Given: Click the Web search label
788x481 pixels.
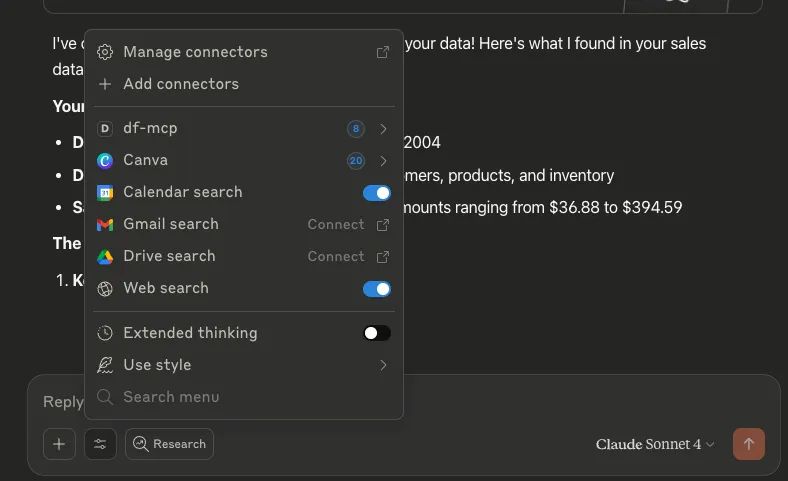Looking at the screenshot, I should pos(166,288).
